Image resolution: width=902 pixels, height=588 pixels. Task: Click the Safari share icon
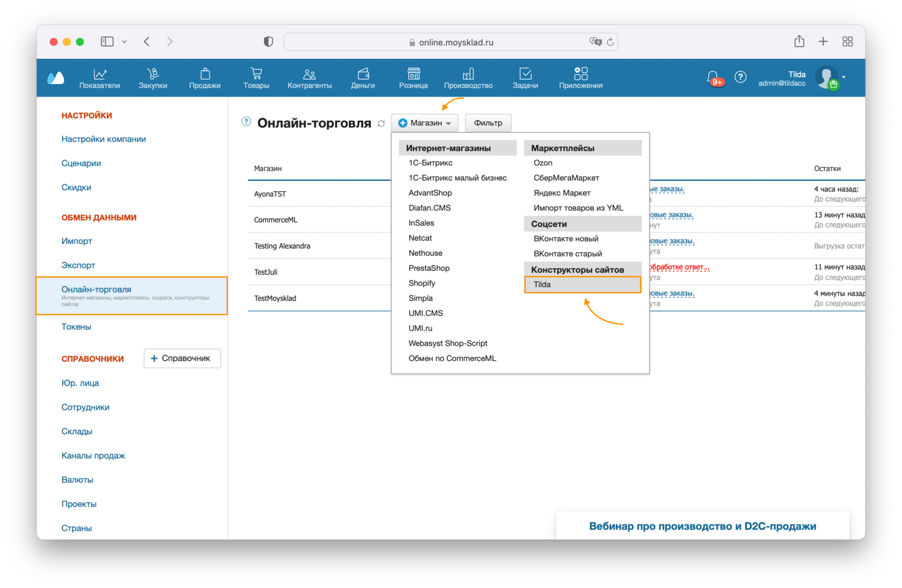[x=799, y=41]
